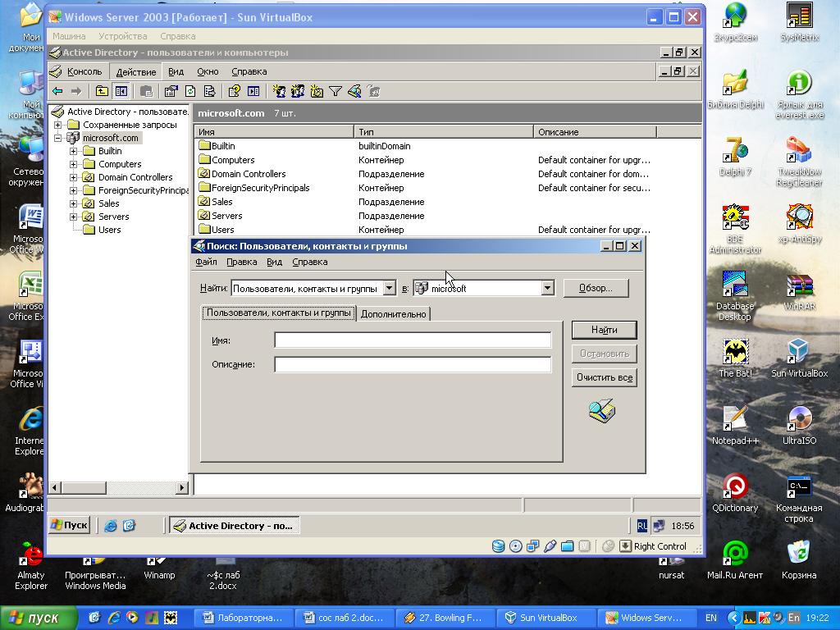Click the Internet Explorer quick launch icon in VM
Image resolution: width=840 pixels, height=630 pixels.
[111, 526]
